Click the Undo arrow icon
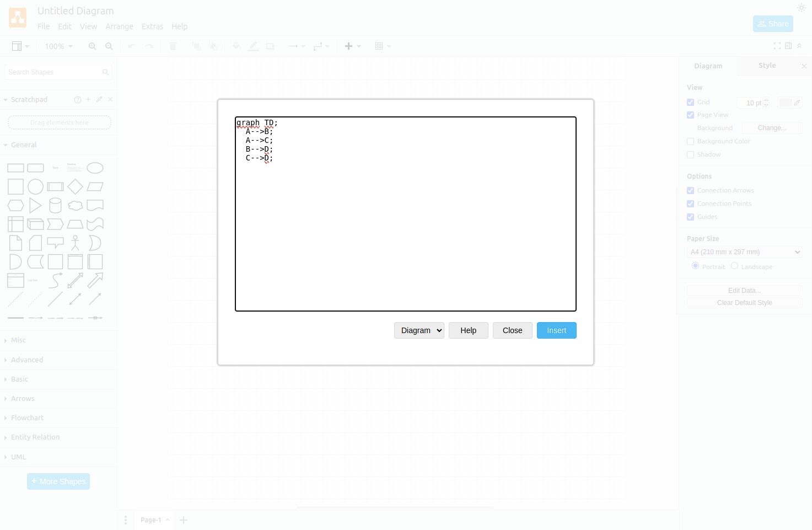This screenshot has width=812, height=530. [131, 46]
